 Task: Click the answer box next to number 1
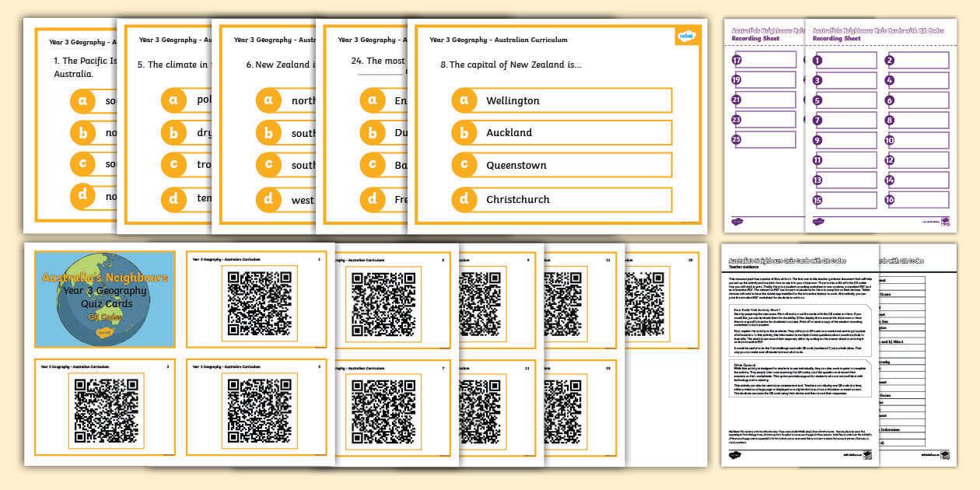tap(848, 58)
